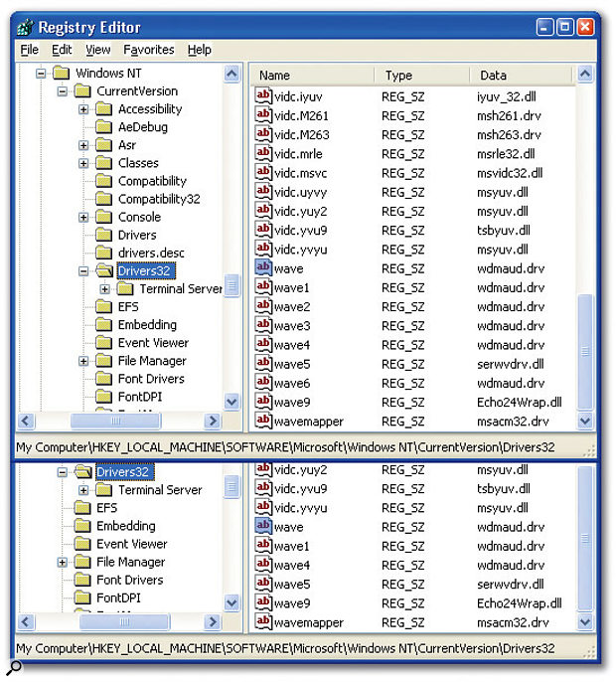Select the Windows NT key label
Viewport: 616px width, 682px height.
(x=108, y=74)
